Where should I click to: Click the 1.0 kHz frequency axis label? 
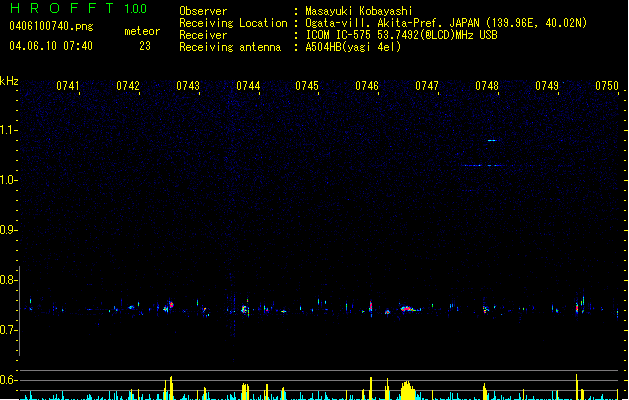pos(8,180)
